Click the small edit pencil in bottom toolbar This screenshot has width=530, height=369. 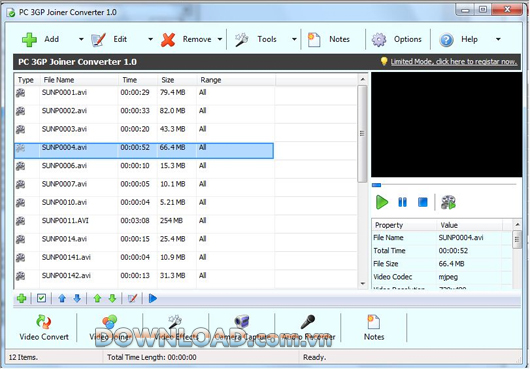tap(132, 298)
